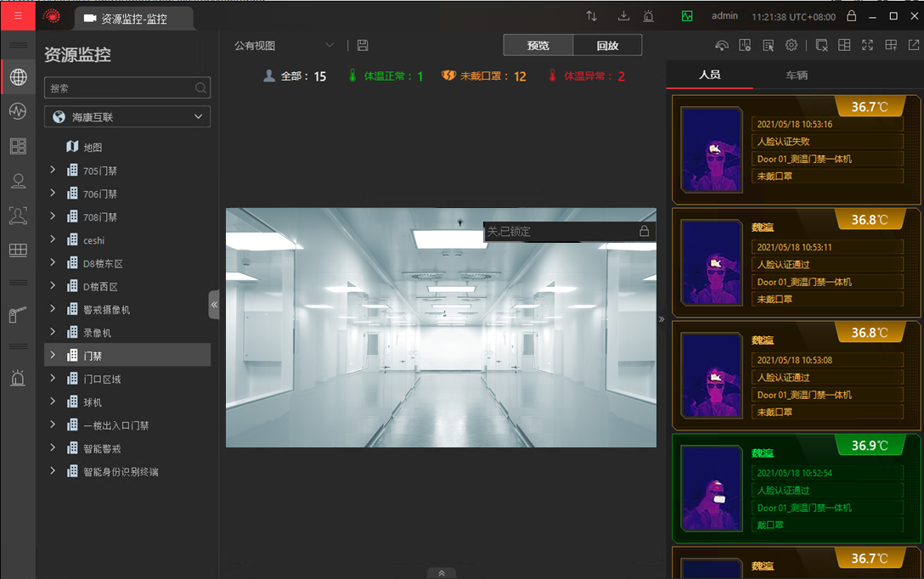Open monitoring settings gear icon
Image resolution: width=924 pixels, height=579 pixels.
coord(792,46)
